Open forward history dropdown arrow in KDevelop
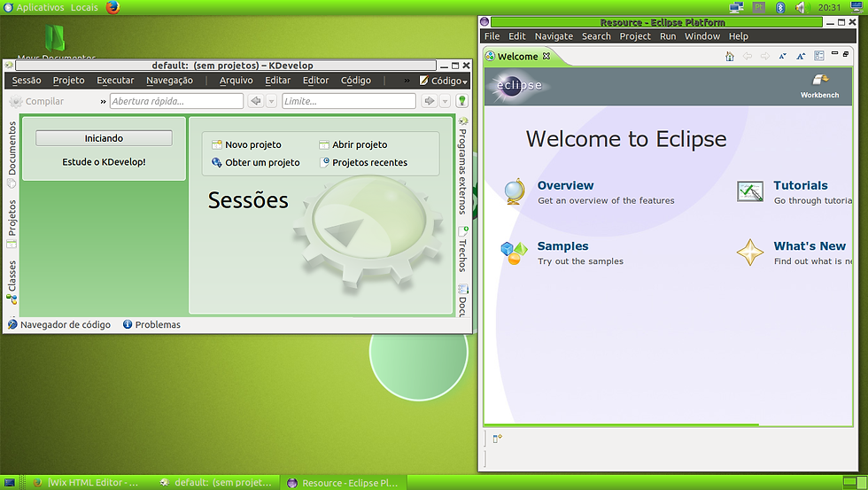 click(x=445, y=101)
